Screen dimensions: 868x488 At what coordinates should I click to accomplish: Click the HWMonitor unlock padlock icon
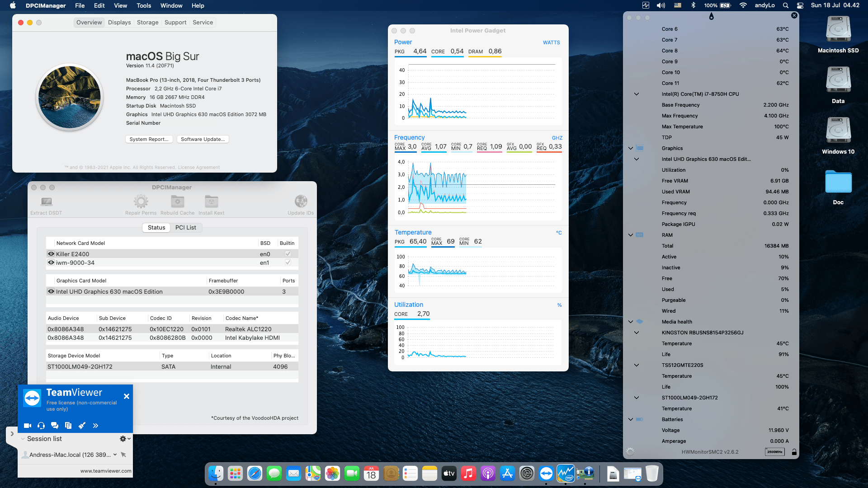click(794, 452)
